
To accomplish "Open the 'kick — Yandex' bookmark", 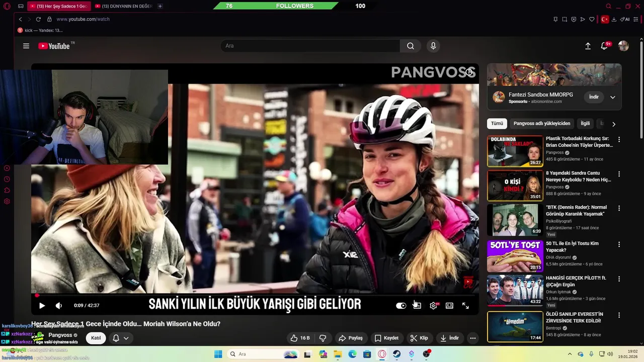I will tap(40, 30).
